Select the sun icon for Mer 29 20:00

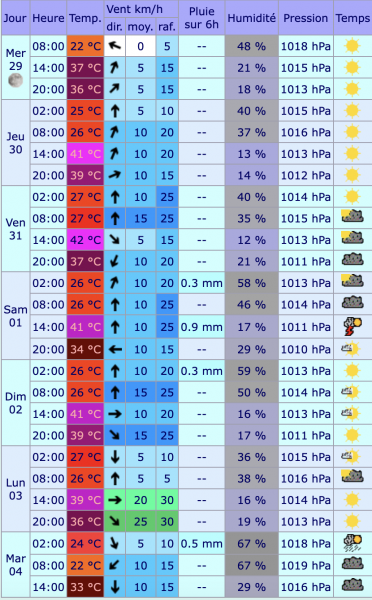coord(352,89)
